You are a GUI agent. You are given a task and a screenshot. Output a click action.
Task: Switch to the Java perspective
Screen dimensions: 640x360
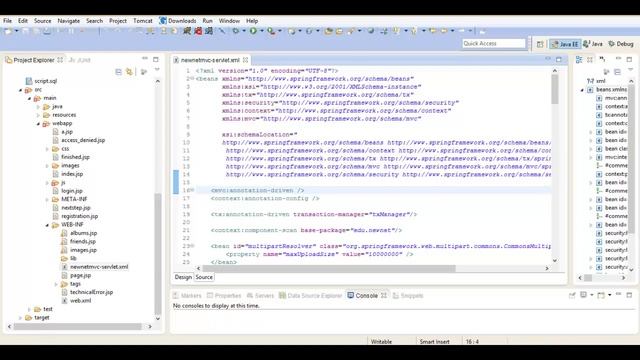point(593,44)
